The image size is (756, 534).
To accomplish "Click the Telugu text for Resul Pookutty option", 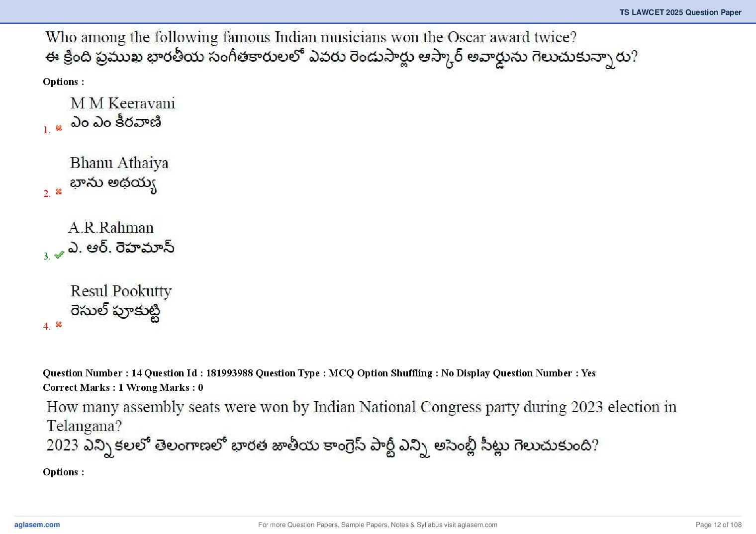I will [115, 312].
